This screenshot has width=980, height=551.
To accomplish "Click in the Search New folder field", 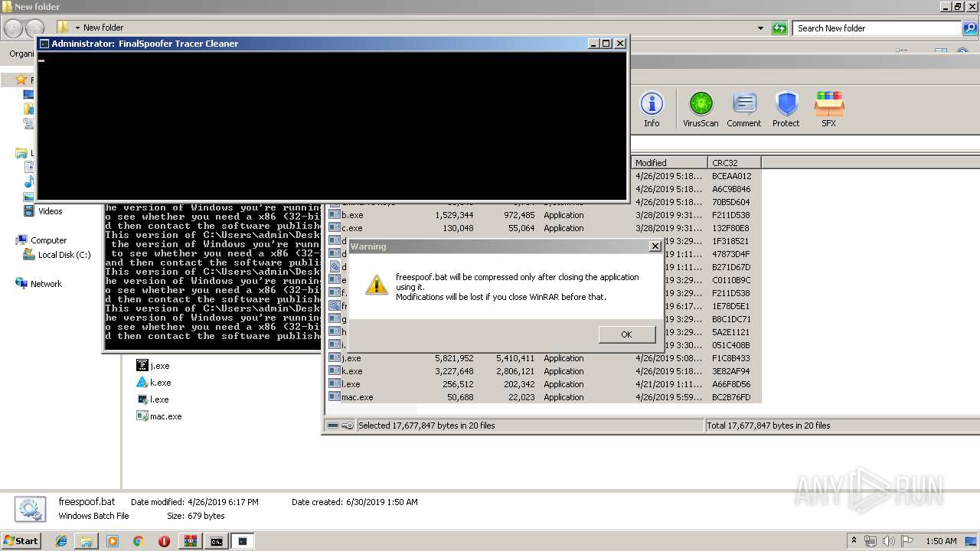I will 876,28.
